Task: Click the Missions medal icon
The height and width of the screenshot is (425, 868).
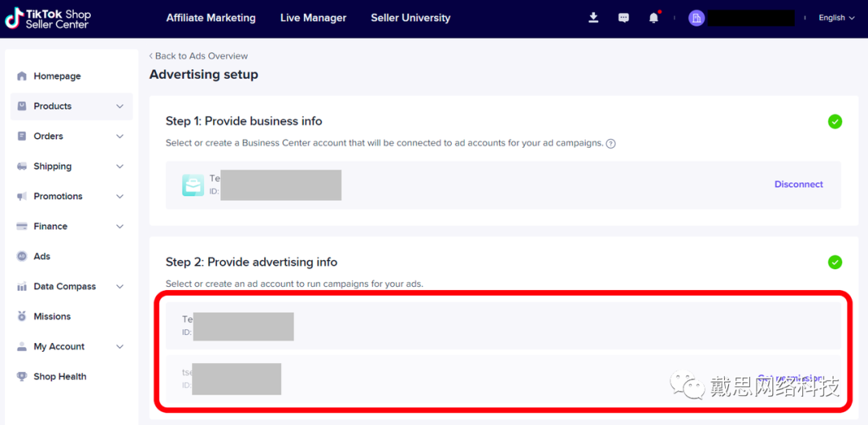Action: coord(23,316)
